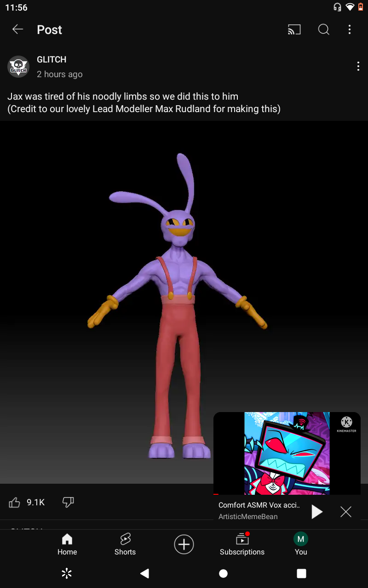The width and height of the screenshot is (368, 588).
Task: Open GLITCH channel name link
Action: coord(52,60)
